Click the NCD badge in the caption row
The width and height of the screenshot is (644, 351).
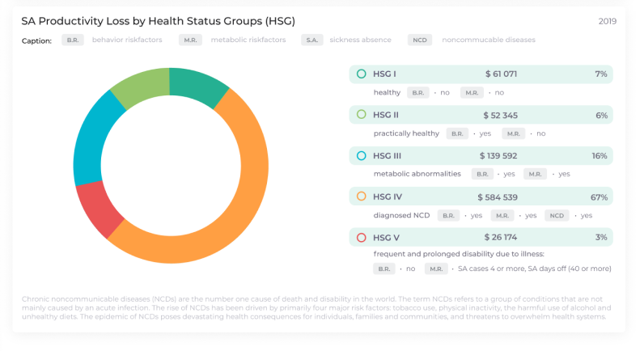[419, 40]
